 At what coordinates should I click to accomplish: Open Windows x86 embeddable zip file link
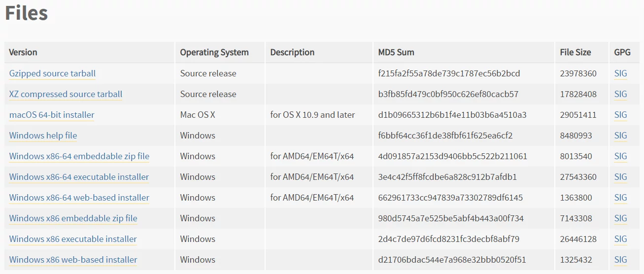tap(73, 218)
